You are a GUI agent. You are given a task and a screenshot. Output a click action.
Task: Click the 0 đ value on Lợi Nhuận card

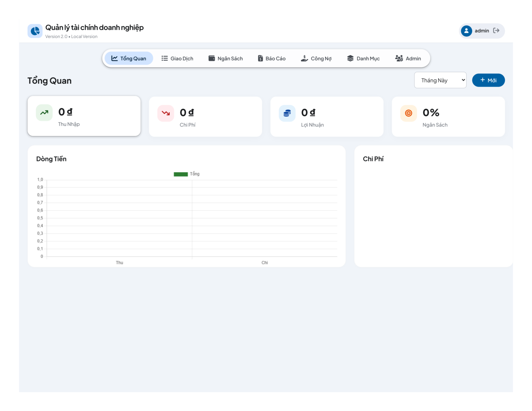click(309, 113)
